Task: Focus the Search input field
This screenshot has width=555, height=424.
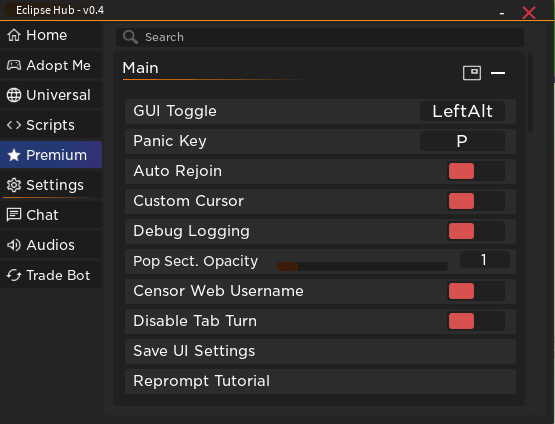Action: pos(320,37)
